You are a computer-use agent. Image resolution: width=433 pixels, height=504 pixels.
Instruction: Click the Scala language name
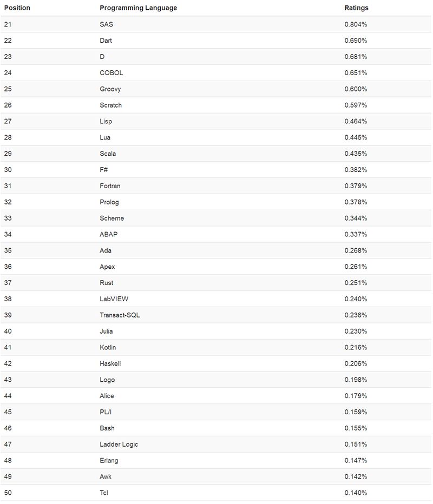coord(108,154)
